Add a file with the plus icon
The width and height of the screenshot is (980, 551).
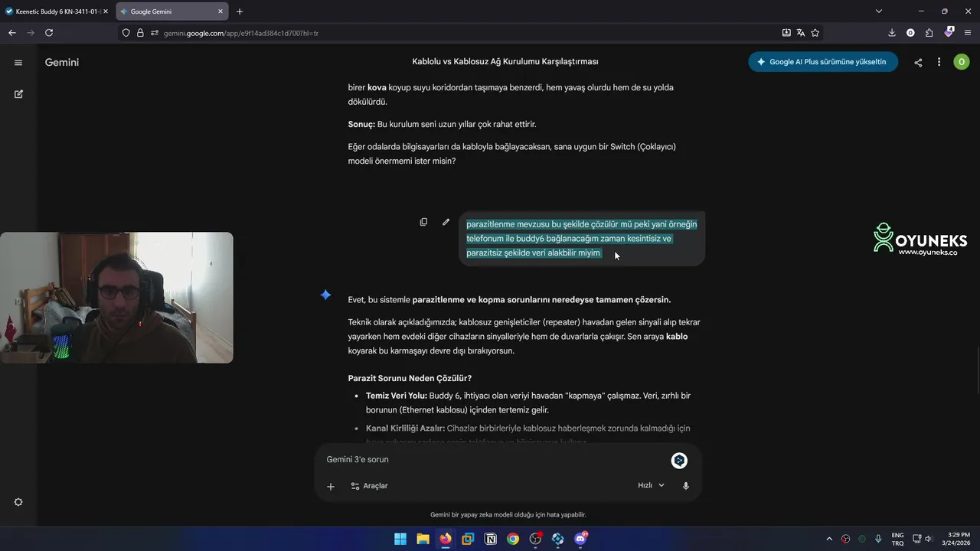[331, 486]
